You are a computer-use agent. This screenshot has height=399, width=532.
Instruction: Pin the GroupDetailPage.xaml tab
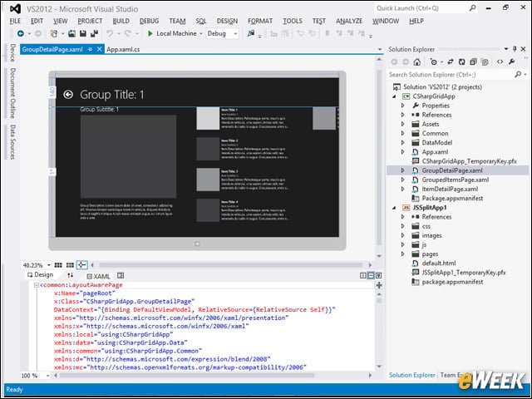[x=90, y=50]
